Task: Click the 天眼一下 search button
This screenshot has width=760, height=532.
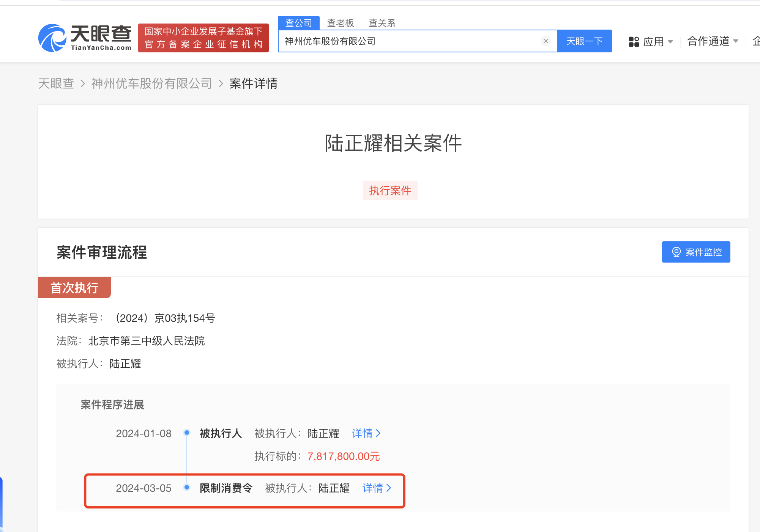Action: 585,41
